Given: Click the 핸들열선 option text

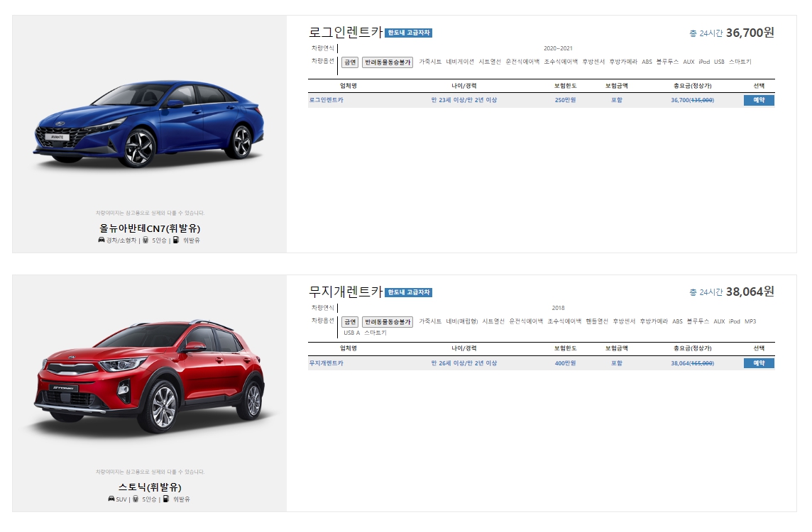Looking at the screenshot, I should point(596,321).
